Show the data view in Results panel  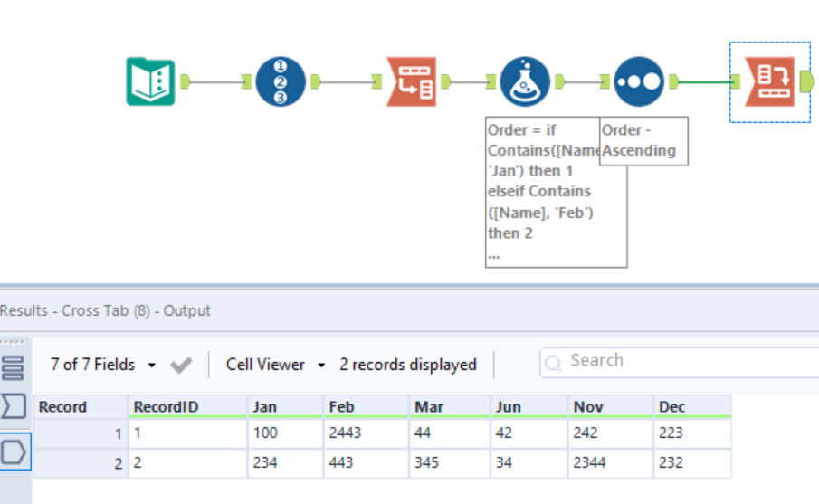point(14,452)
